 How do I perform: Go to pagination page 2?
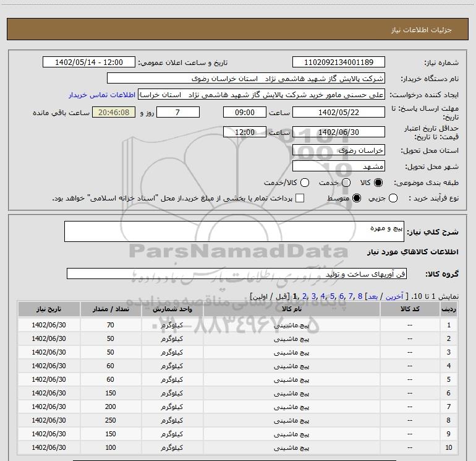pyautogui.click(x=305, y=296)
